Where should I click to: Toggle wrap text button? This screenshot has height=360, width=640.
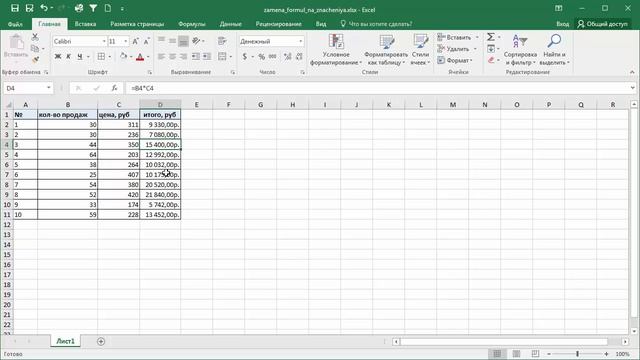click(x=222, y=41)
